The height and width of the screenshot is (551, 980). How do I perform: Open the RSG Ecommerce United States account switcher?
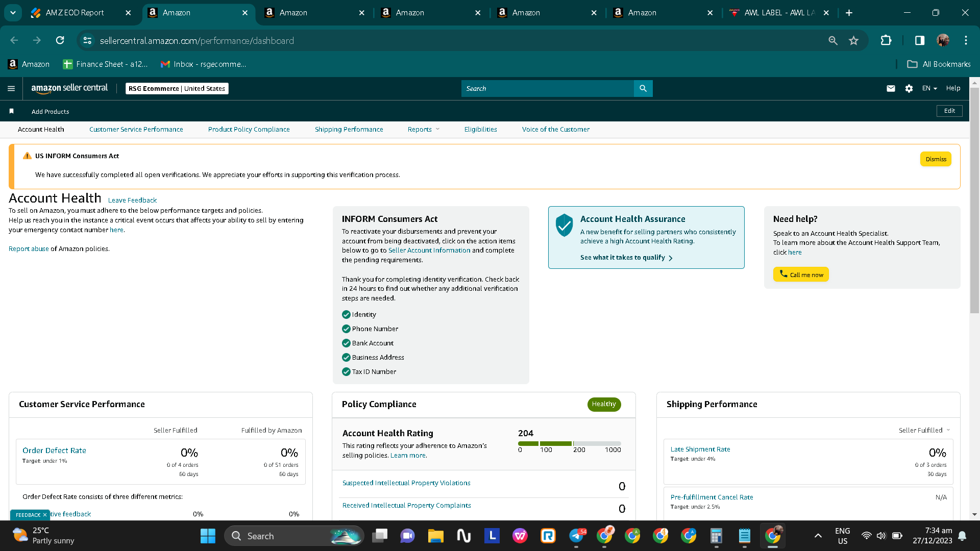click(x=177, y=89)
